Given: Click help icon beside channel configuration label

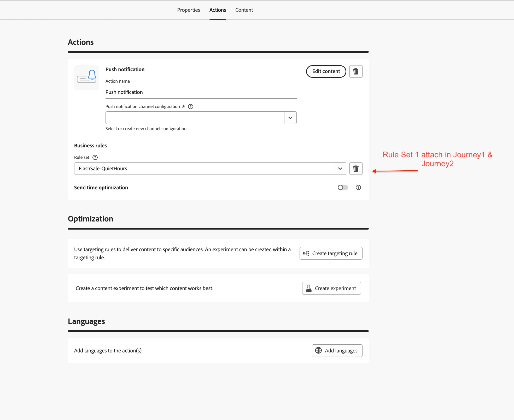Looking at the screenshot, I should pos(191,106).
